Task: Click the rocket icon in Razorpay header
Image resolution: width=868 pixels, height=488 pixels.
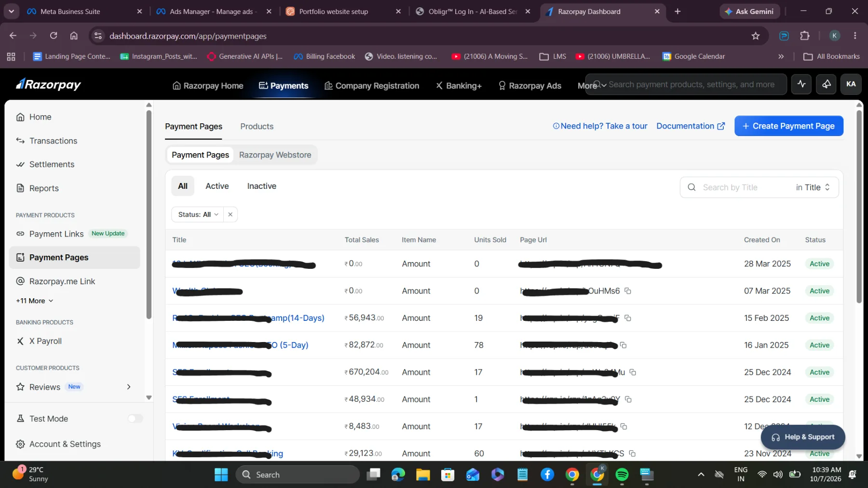Action: tap(826, 84)
